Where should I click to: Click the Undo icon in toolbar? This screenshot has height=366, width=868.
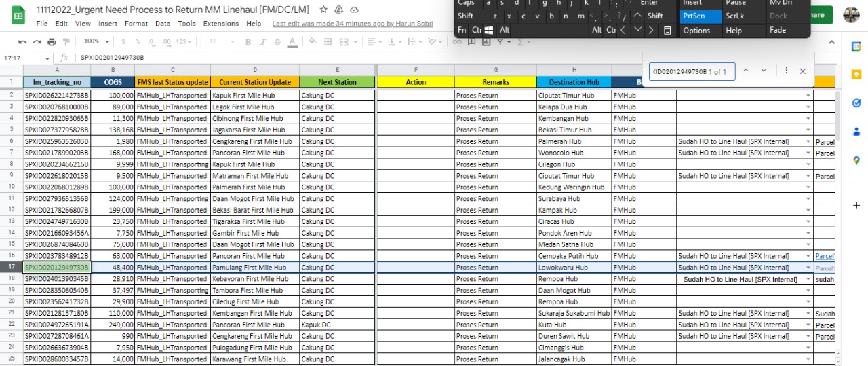coord(22,42)
